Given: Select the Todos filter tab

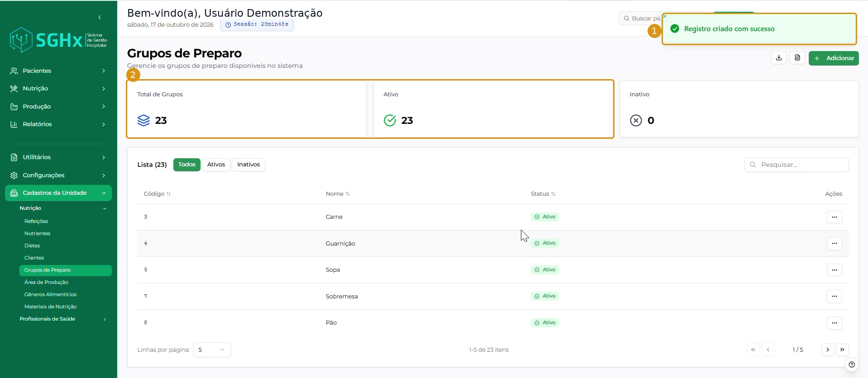Looking at the screenshot, I should tap(187, 165).
